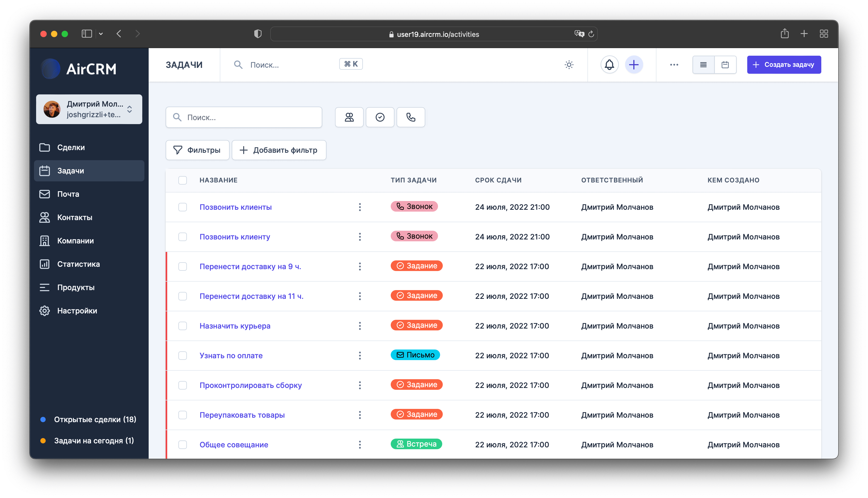
Task: Filter tasks by contact type icon
Action: (x=349, y=117)
